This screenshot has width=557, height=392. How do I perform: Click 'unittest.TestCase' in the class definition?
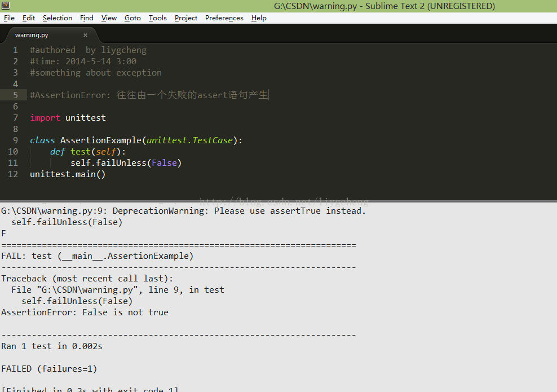tap(189, 140)
